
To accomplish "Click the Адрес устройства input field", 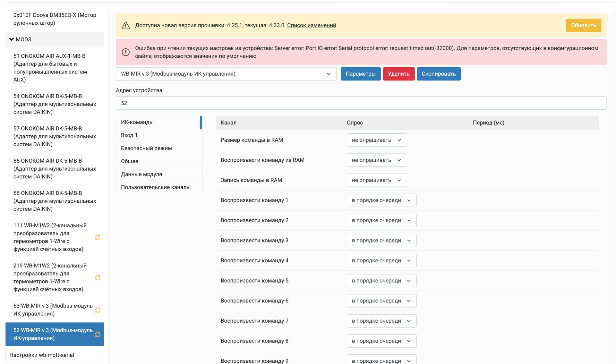I will coord(361,103).
